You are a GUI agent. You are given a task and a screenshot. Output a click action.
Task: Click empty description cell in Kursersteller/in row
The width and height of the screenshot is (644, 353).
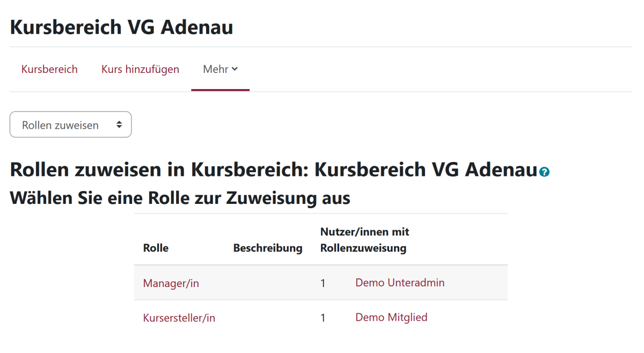268,318
